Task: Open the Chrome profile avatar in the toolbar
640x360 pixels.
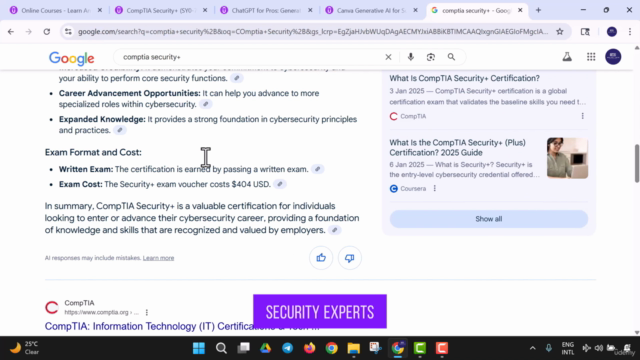Action: (611, 31)
